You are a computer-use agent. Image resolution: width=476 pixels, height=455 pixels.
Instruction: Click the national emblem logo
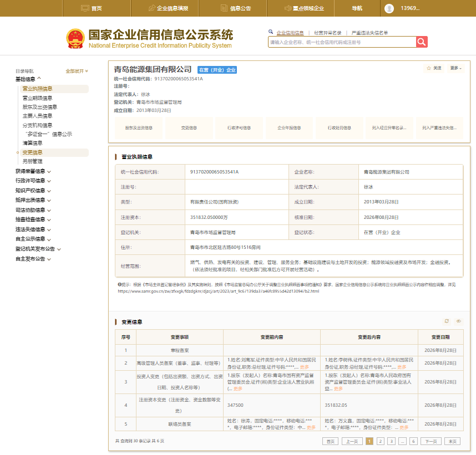(x=75, y=39)
